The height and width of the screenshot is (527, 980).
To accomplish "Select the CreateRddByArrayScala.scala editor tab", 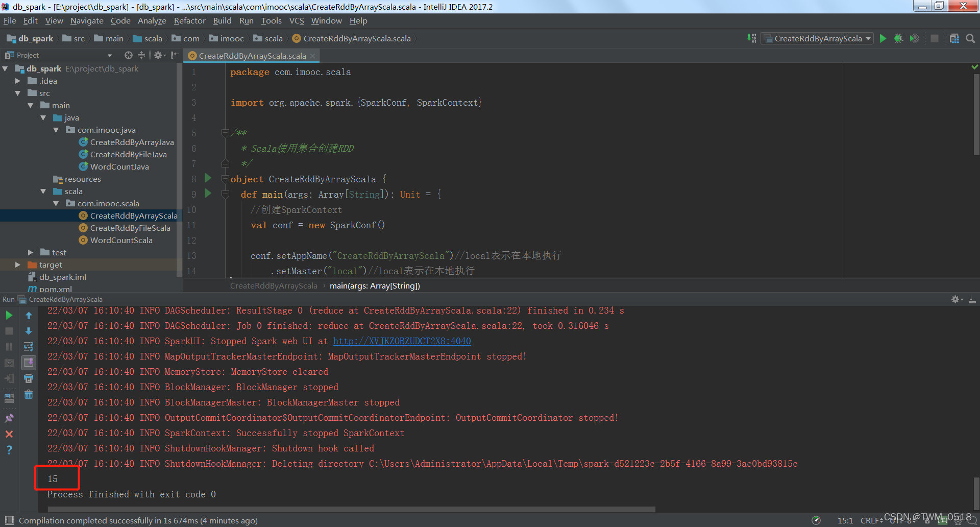I will 252,56.
